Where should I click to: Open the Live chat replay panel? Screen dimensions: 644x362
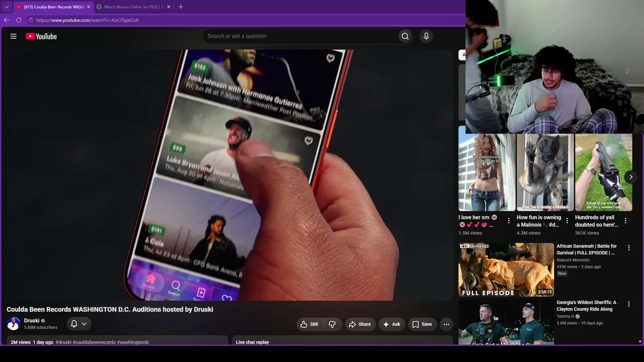click(x=343, y=341)
